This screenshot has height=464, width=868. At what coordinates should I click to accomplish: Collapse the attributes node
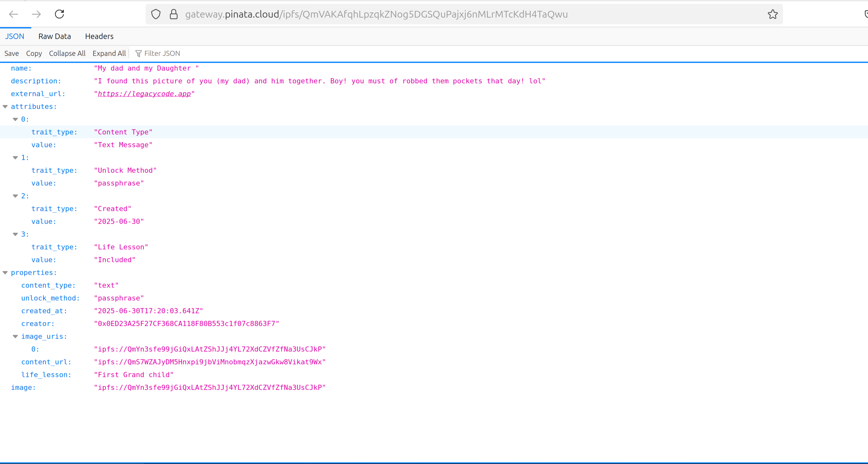(5, 107)
